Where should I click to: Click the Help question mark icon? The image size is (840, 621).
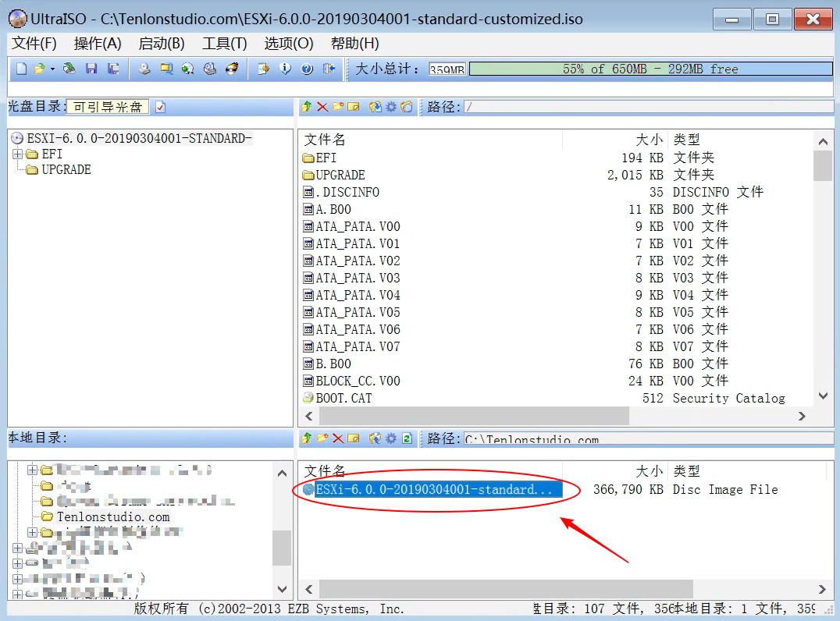307,69
